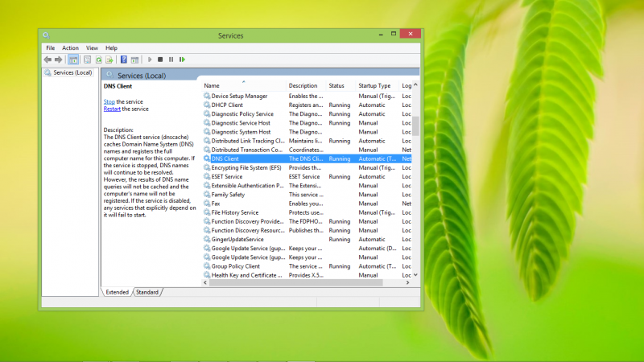Click the green Restart Service icon
Screen dimensions: 644x362
pos(182,60)
